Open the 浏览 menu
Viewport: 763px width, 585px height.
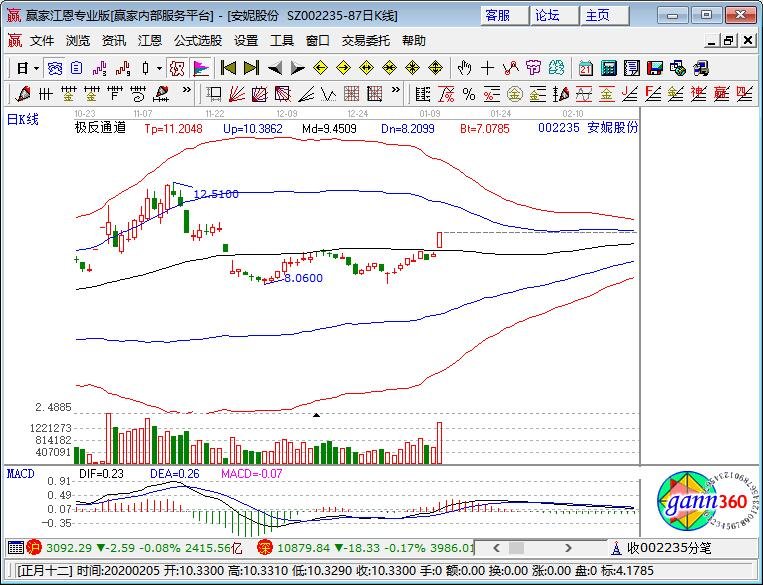[x=78, y=41]
